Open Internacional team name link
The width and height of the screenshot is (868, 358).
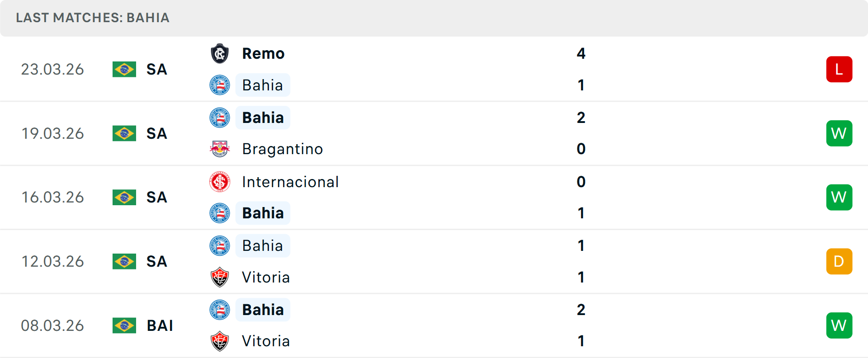point(290,182)
